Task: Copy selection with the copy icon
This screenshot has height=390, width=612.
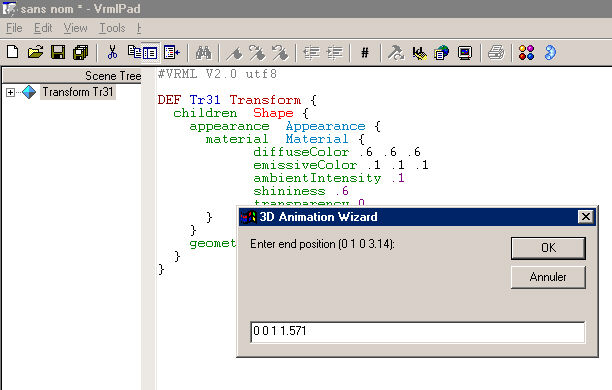Action: pos(134,52)
